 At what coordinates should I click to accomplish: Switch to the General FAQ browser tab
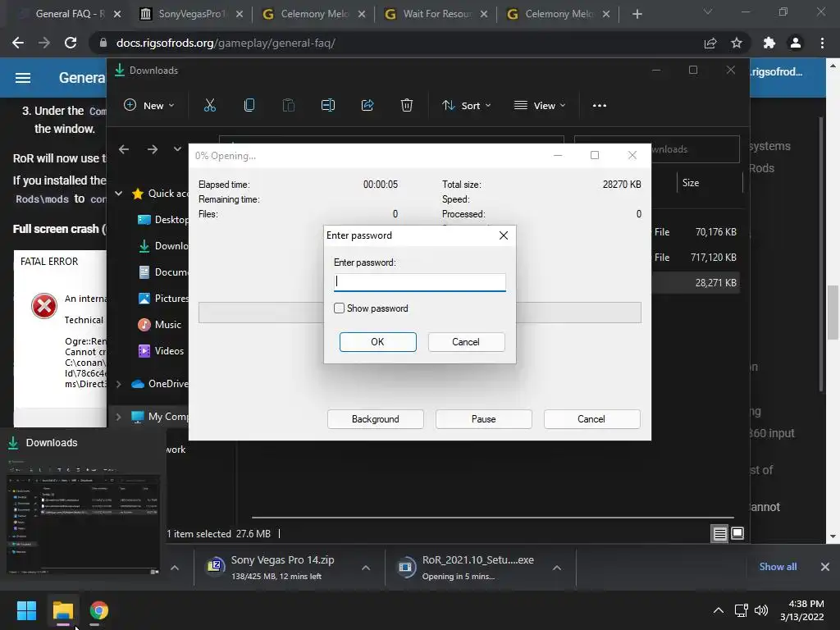[x=70, y=14]
